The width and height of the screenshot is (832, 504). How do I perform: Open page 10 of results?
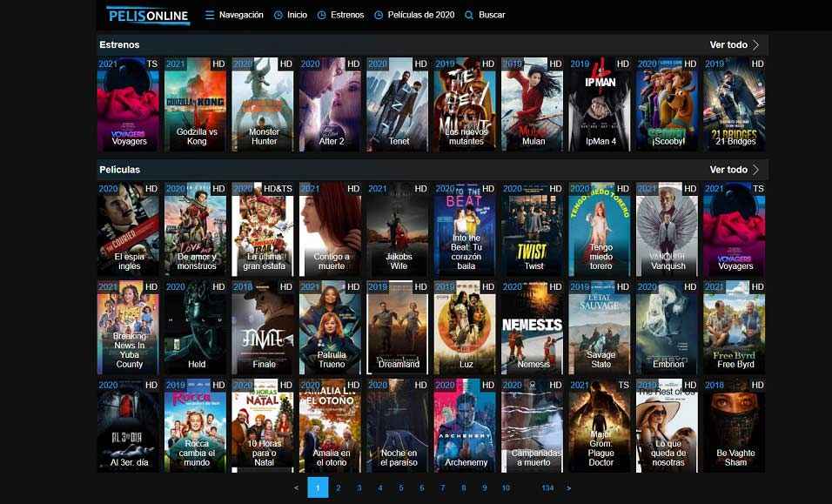tap(506, 488)
